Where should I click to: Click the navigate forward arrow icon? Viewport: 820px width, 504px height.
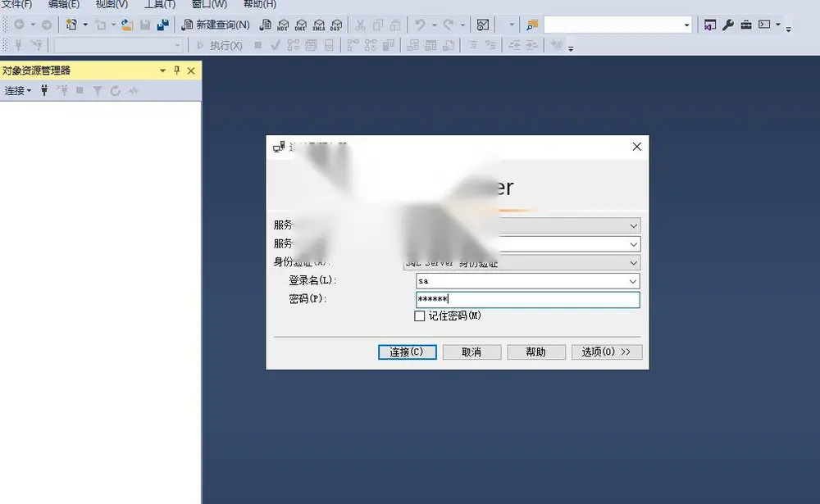(47, 25)
